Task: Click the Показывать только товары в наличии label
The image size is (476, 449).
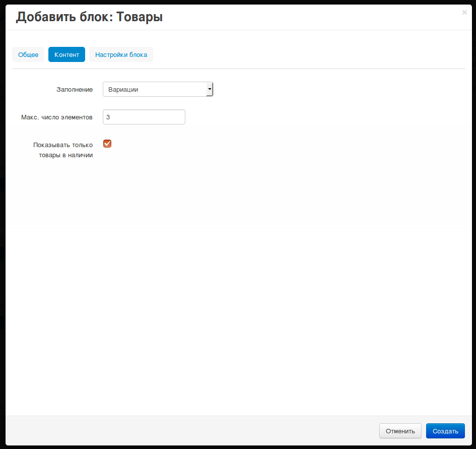Action: pyautogui.click(x=63, y=150)
